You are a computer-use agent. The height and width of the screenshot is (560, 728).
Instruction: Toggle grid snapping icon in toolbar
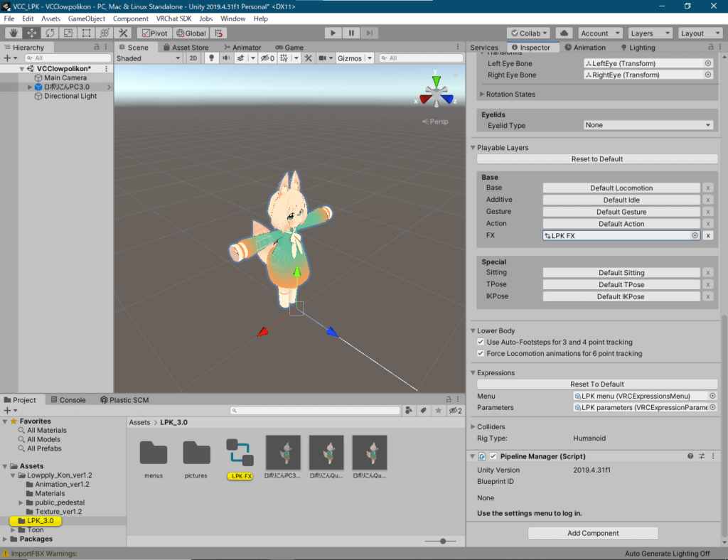[x=218, y=33]
